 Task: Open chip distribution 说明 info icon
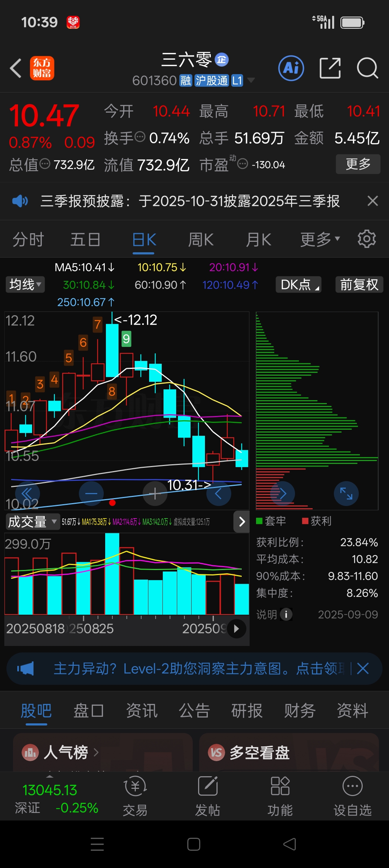coord(286,614)
